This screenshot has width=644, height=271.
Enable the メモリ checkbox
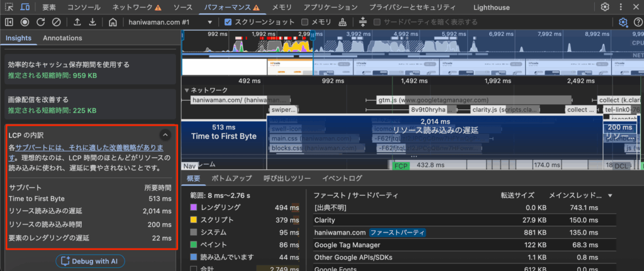click(304, 22)
